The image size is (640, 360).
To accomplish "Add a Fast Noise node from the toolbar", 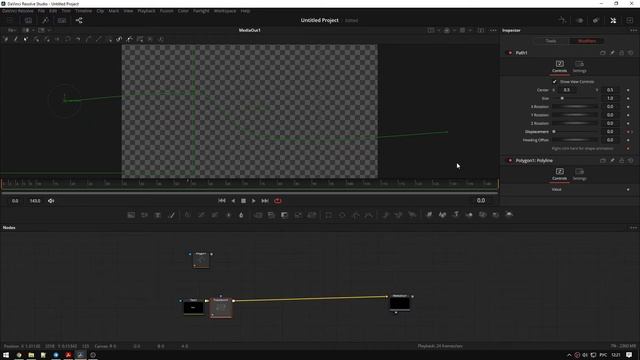I will tap(144, 215).
